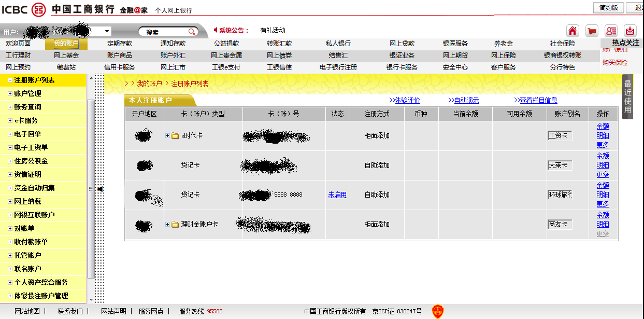This screenshot has width=644, height=319.
Task: Open the 转账汇款 menu
Action: tap(279, 44)
